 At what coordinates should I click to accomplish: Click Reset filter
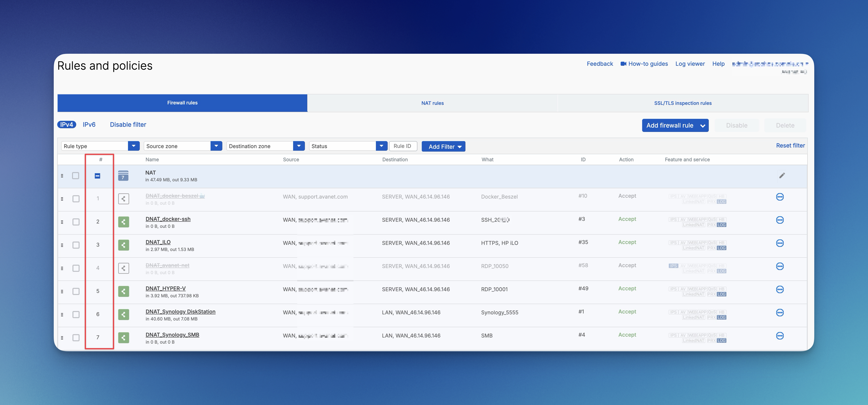coord(790,145)
